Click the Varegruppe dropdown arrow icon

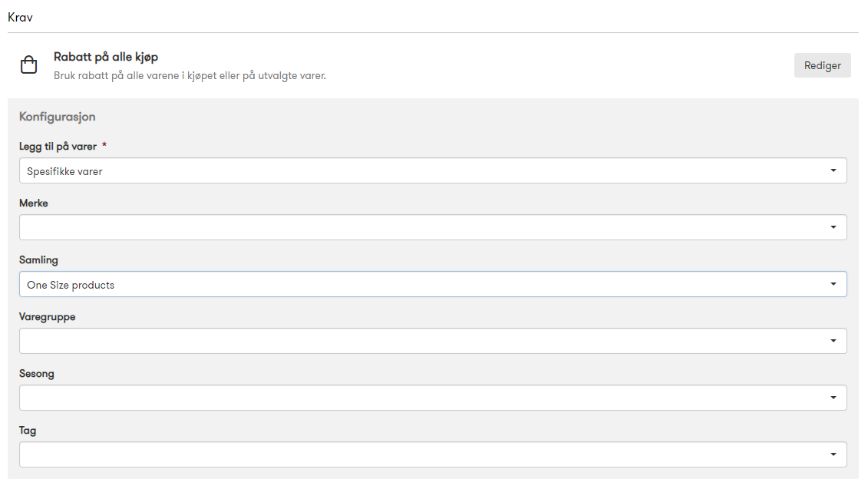(833, 341)
